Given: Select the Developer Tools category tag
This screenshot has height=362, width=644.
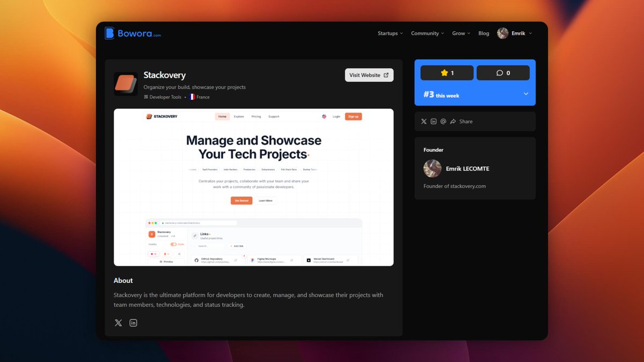Looking at the screenshot, I should pyautogui.click(x=163, y=97).
